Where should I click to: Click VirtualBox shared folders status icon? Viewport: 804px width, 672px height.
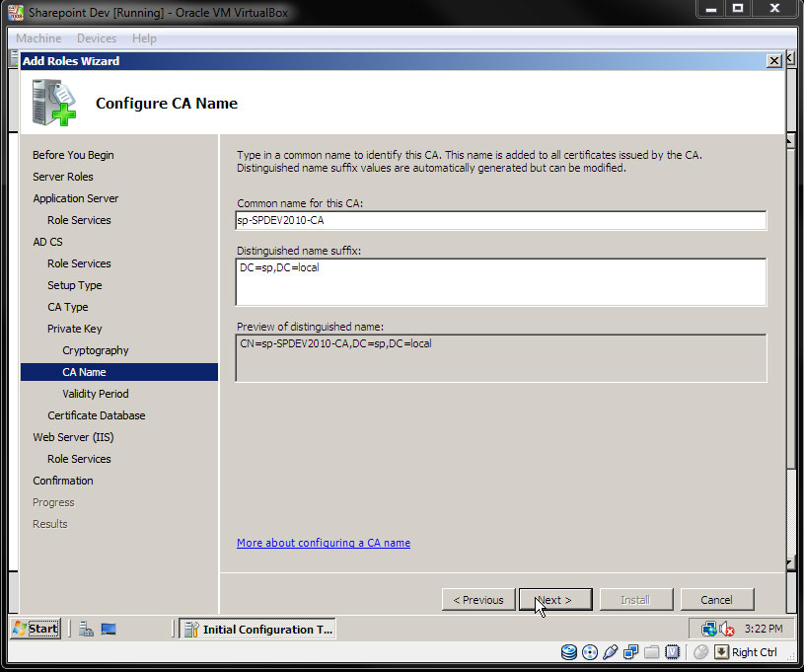click(x=651, y=652)
